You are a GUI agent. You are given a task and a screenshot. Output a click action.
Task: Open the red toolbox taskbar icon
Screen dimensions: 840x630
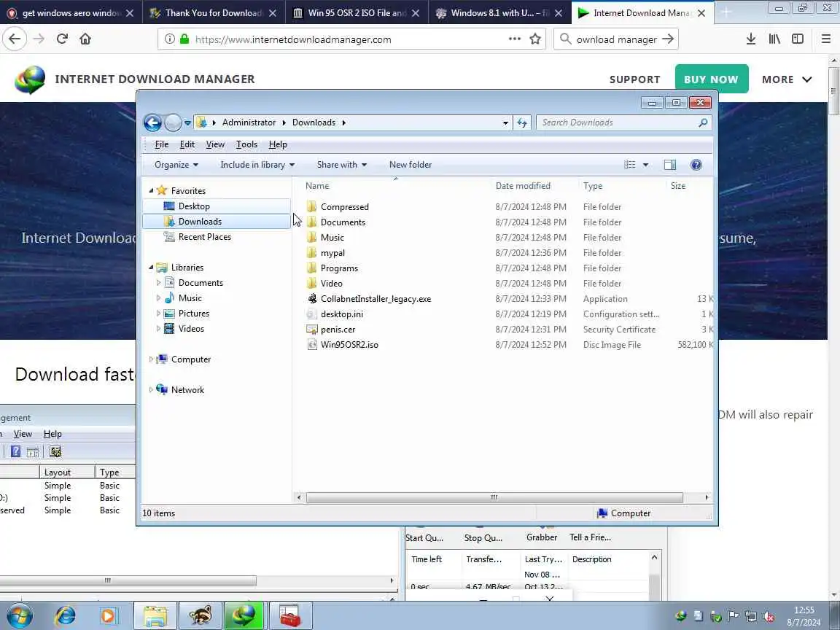(289, 616)
